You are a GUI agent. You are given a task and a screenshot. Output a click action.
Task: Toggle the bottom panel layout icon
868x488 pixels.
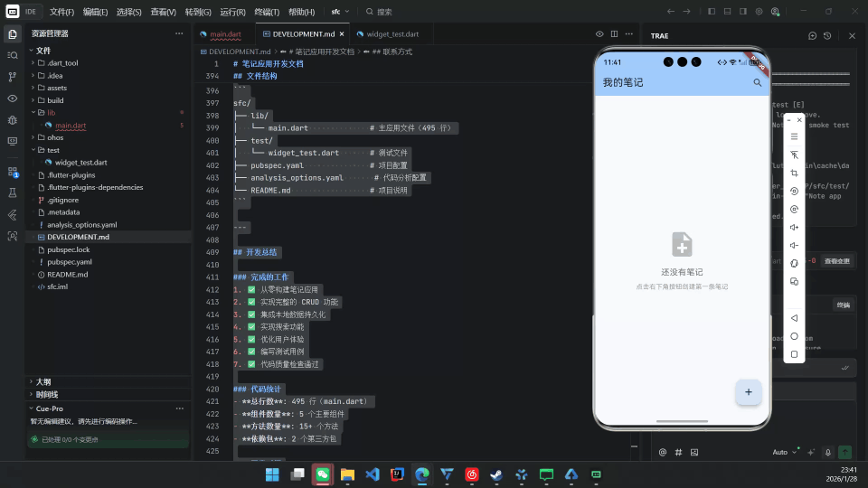(727, 11)
